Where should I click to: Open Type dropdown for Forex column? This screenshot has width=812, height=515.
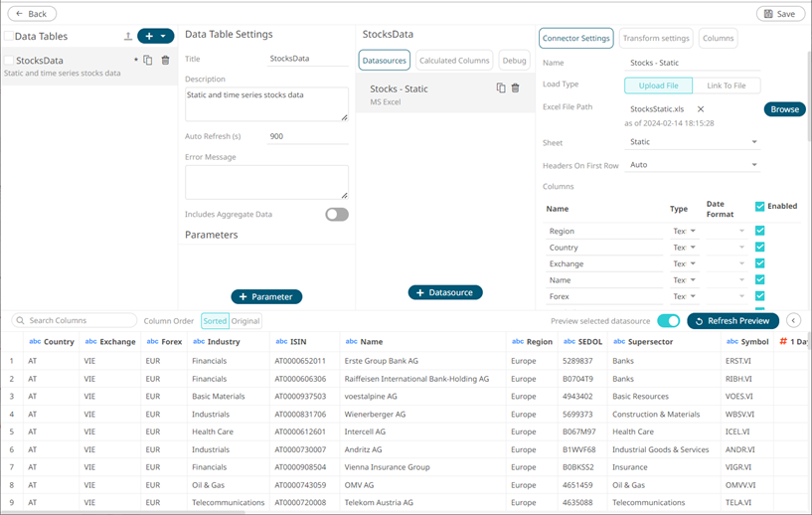click(685, 297)
